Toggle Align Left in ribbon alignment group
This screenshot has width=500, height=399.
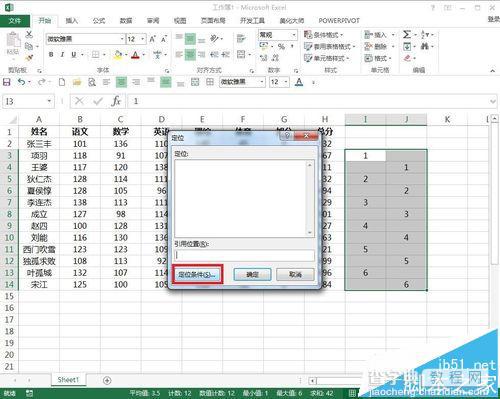[179, 54]
